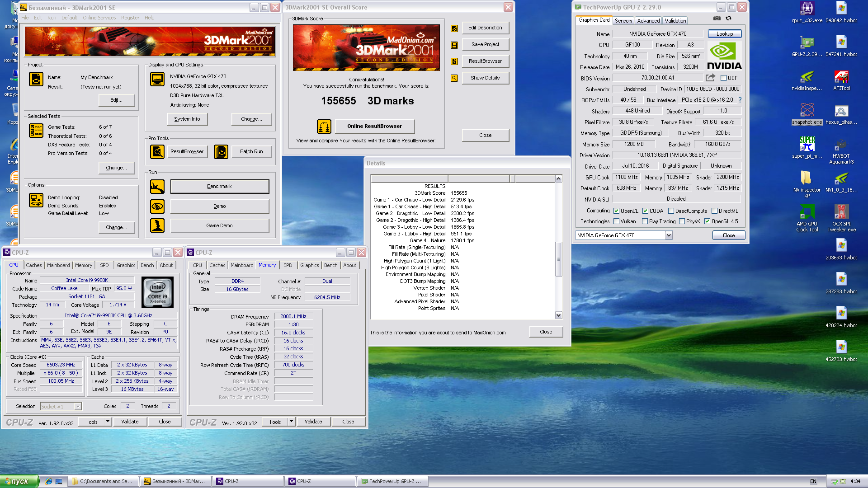Click the Game Demo icon in 3DMark
This screenshot has width=868, height=488.
[x=157, y=225]
